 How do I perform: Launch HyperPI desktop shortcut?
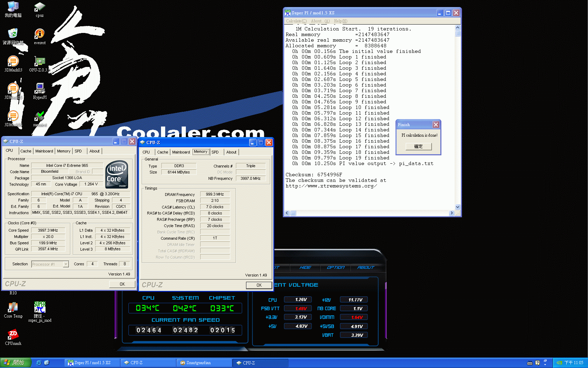[40, 91]
